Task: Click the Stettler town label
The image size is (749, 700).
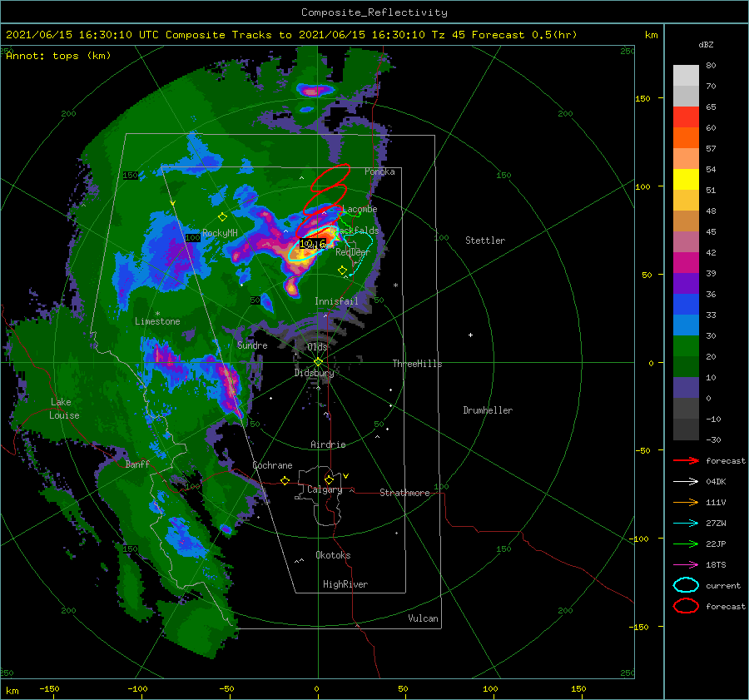Action: [485, 241]
